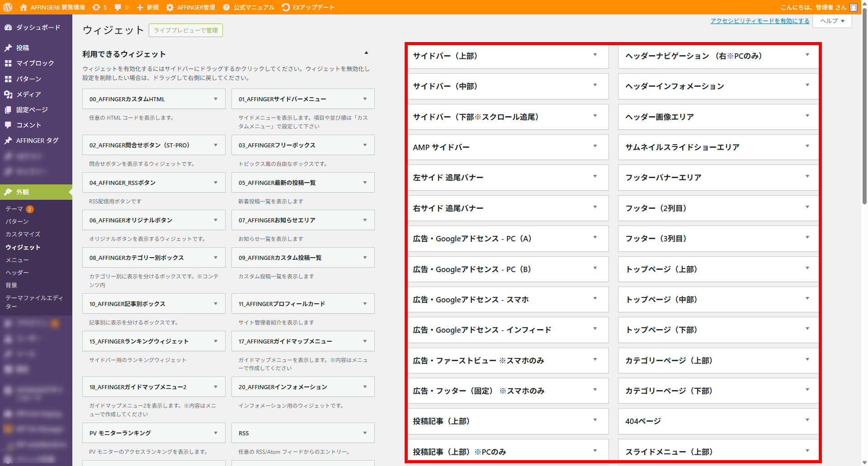Image resolution: width=868 pixels, height=466 pixels.
Task: Open メニュー submenu item
Action: point(17,260)
